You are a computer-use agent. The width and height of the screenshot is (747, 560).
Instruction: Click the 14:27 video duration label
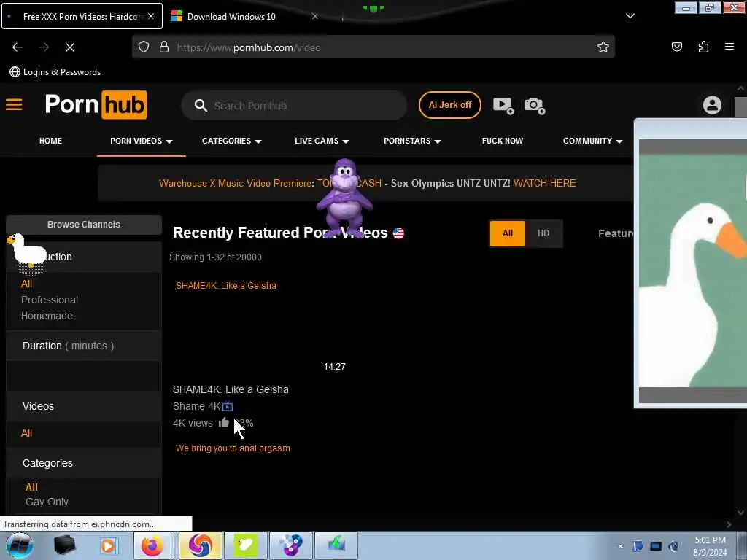click(334, 366)
